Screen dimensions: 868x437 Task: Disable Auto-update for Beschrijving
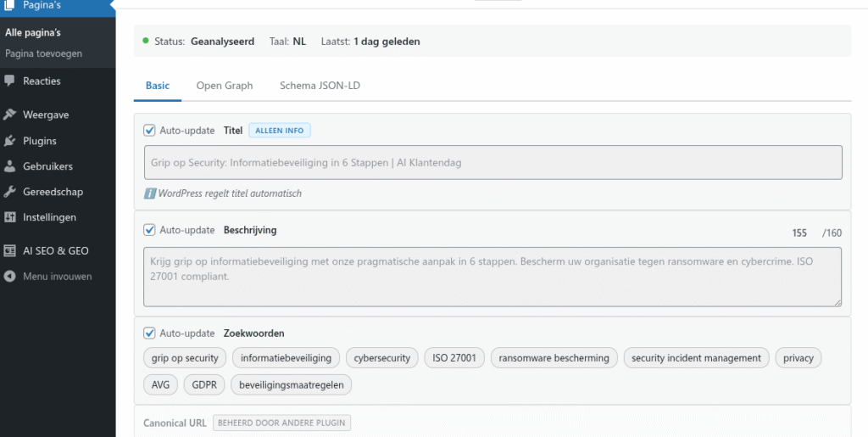click(150, 230)
